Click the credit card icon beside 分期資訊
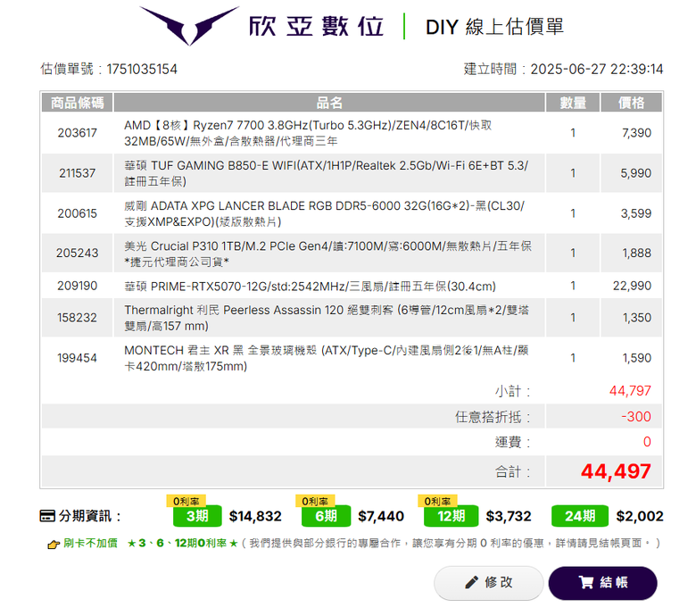Viewport: 696px width, 616px height. (47, 516)
